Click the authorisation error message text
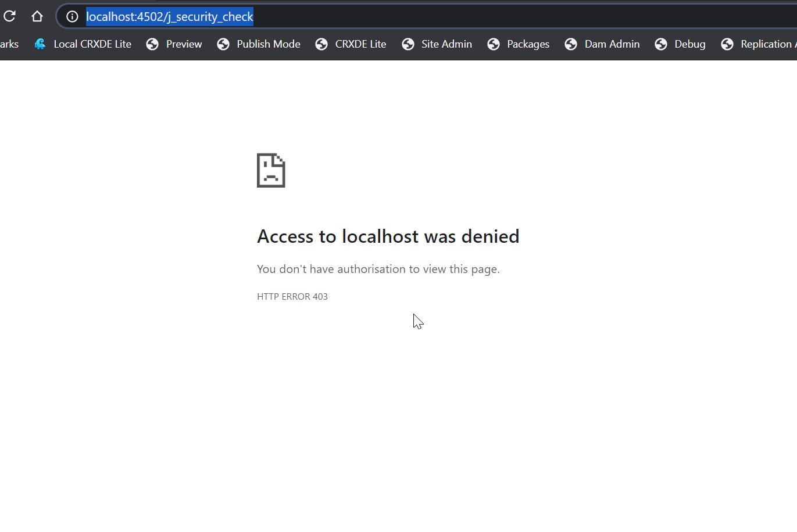The height and width of the screenshot is (532, 797). (x=378, y=269)
